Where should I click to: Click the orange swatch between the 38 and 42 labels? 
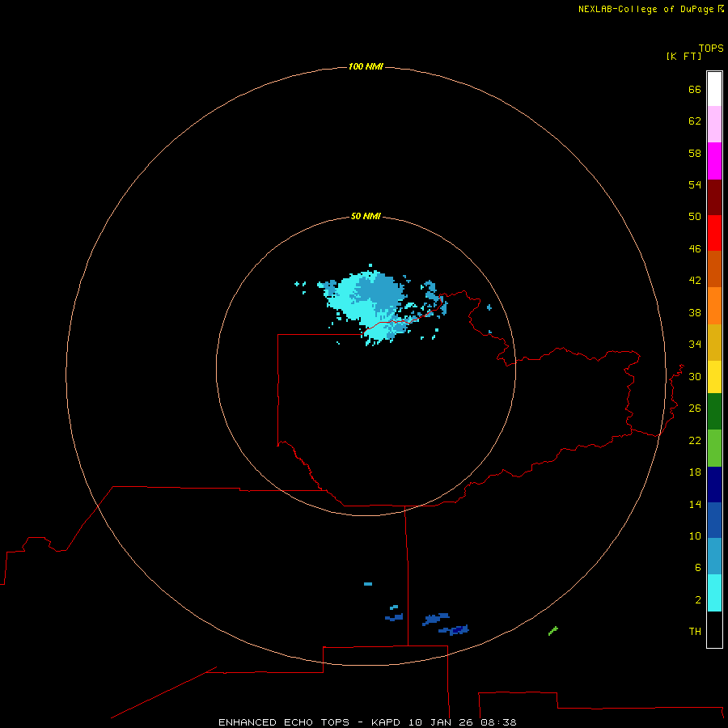tap(714, 306)
